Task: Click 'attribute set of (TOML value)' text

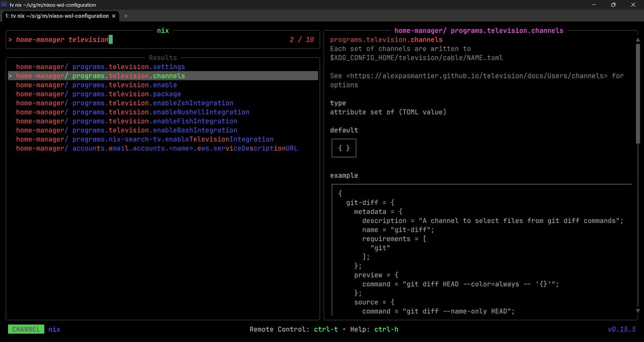Action: [x=388, y=112]
